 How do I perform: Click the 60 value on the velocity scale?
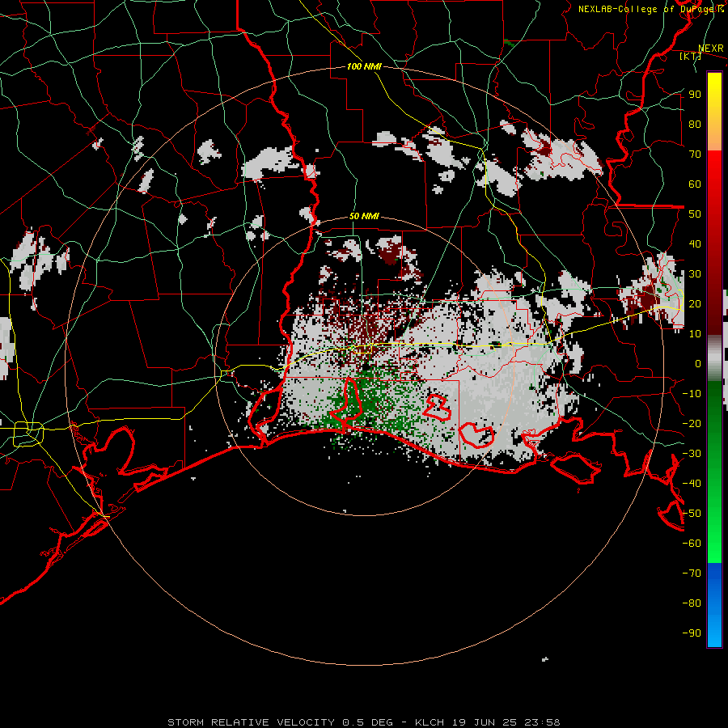pos(695,184)
